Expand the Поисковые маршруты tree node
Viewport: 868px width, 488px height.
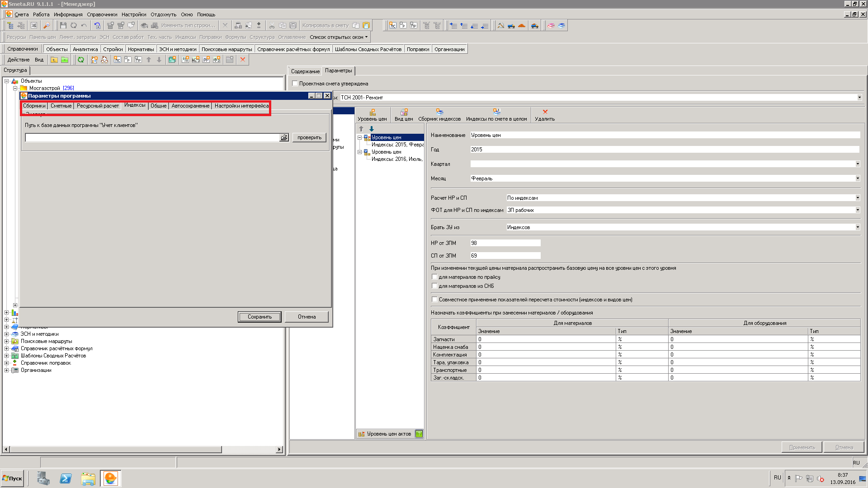point(6,341)
